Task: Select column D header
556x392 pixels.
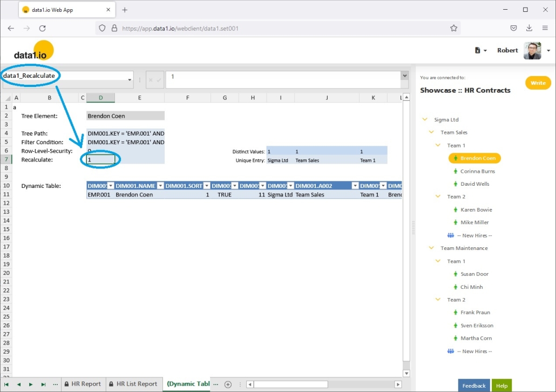Action: [x=101, y=98]
